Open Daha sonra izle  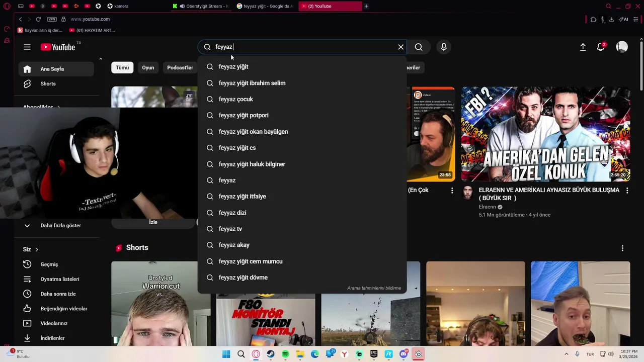(x=56, y=294)
